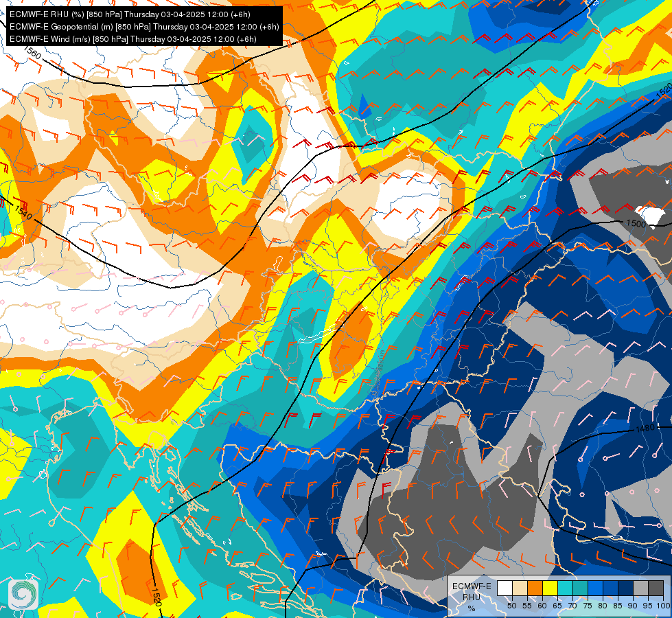Click the white legend color swatch

tap(505, 588)
